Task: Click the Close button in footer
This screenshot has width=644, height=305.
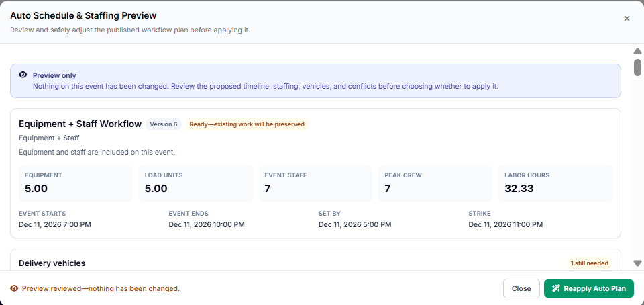Action: click(x=521, y=289)
